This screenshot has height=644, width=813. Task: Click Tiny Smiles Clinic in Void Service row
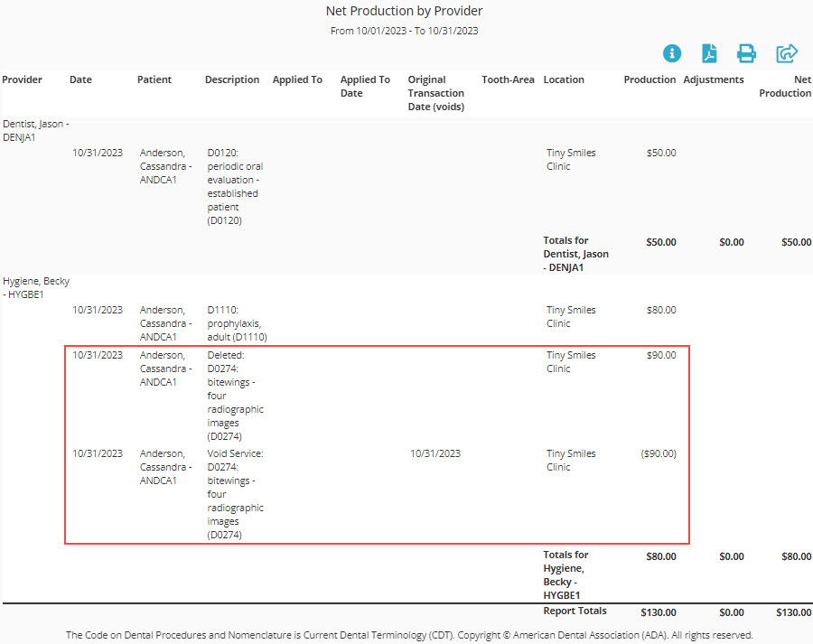(571, 460)
